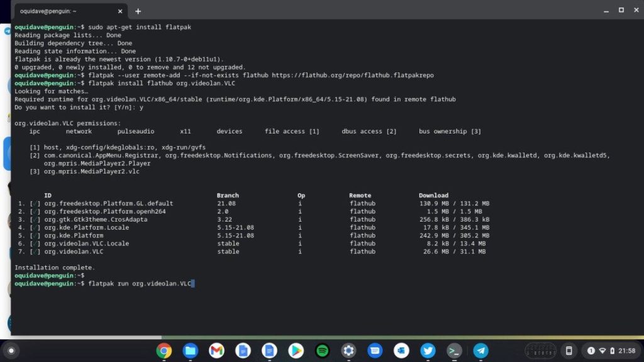Open the Messages app in shelf
644x362 pixels.
(375, 351)
